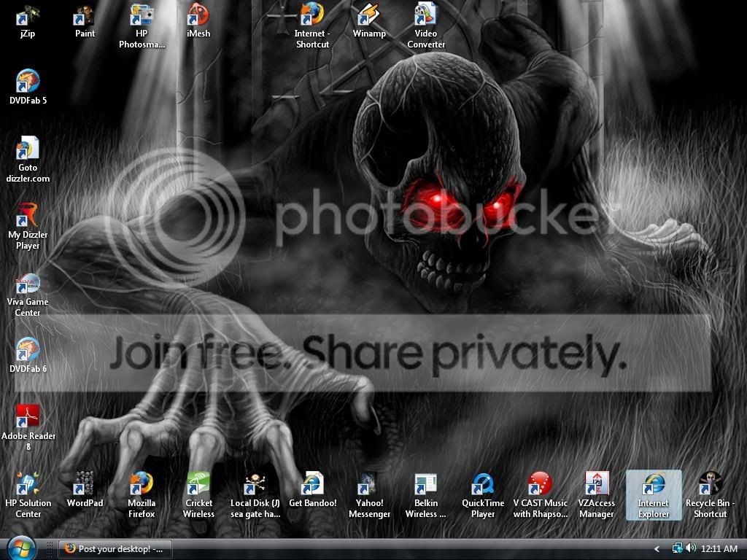The image size is (747, 560).
Task: Launch the Paint shortcut
Action: [85, 21]
